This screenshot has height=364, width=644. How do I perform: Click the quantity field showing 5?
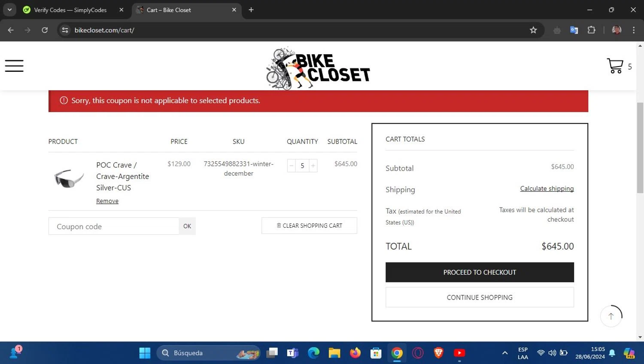[x=302, y=166]
